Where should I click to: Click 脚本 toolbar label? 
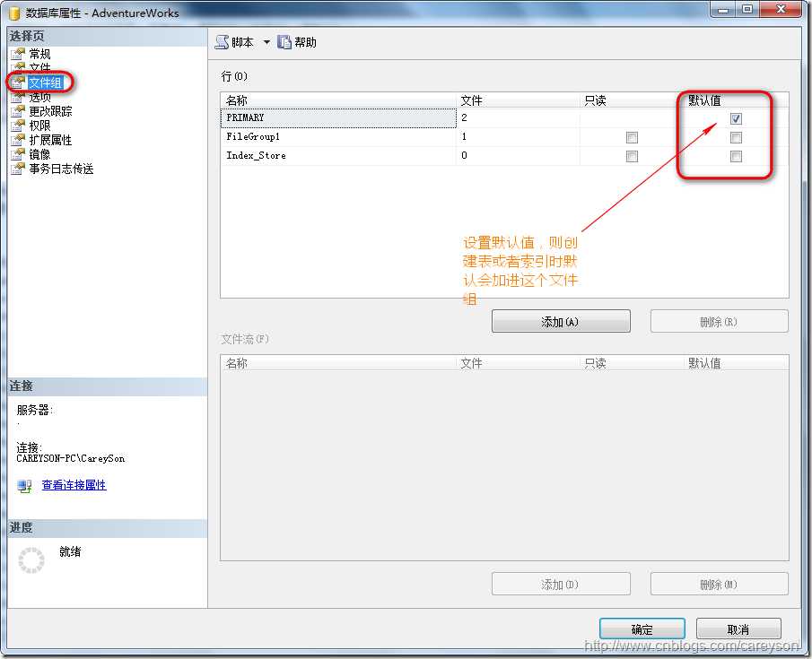point(242,42)
